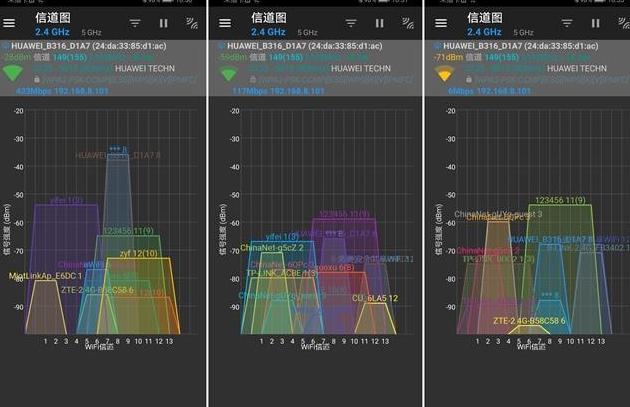Click the yfei 1(3) label in middle graph
This screenshot has width=630, height=407.
tap(282, 237)
